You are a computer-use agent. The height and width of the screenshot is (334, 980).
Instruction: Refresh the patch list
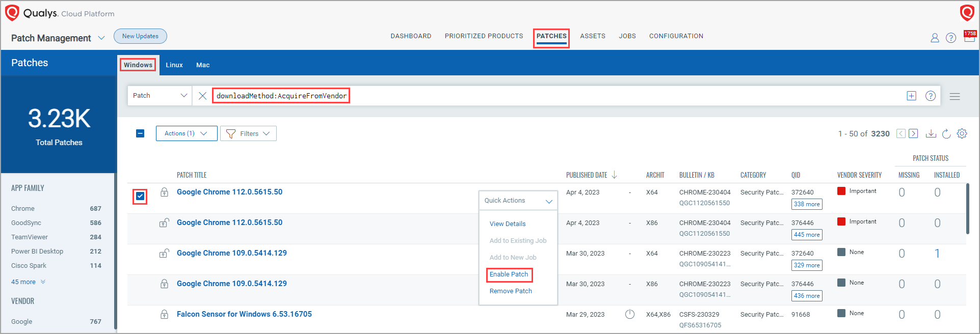946,133
